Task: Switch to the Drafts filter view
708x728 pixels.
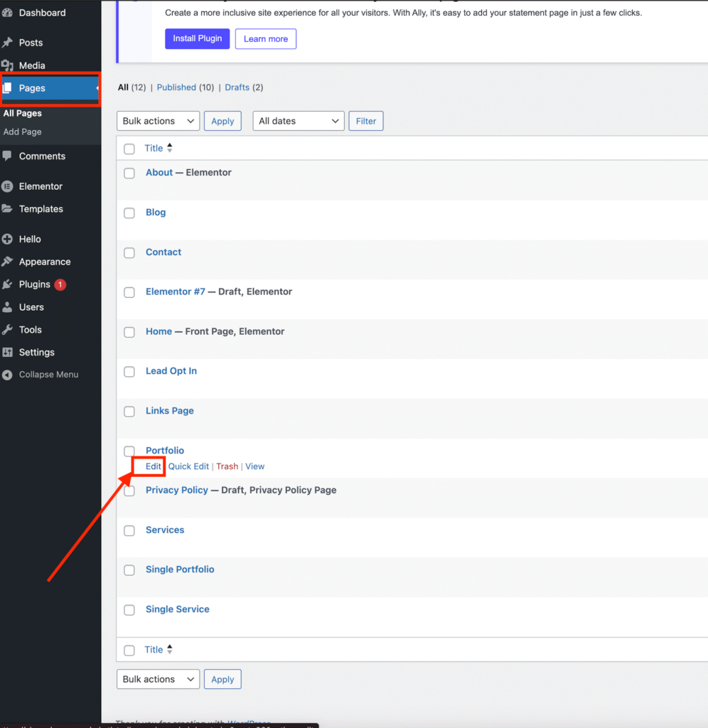Action: pyautogui.click(x=237, y=87)
